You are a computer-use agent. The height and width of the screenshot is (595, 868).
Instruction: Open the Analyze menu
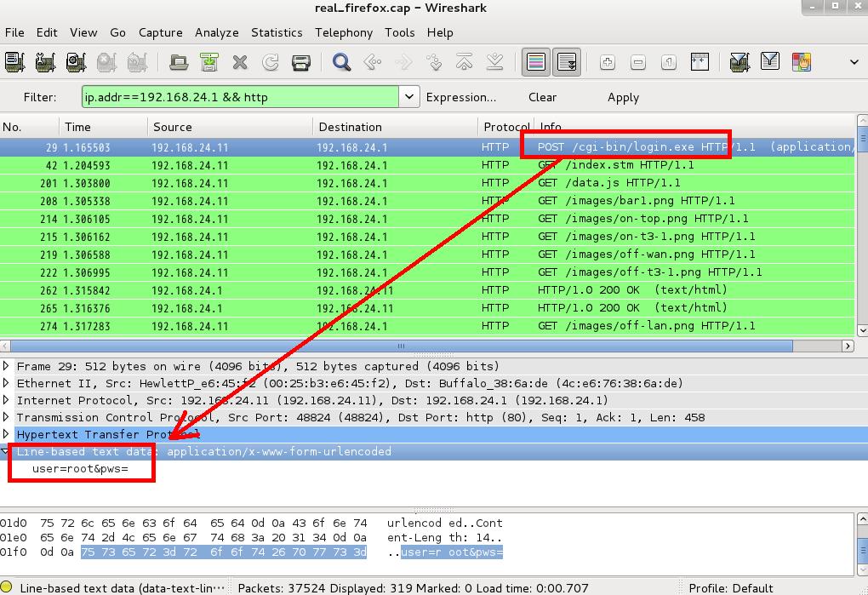217,32
